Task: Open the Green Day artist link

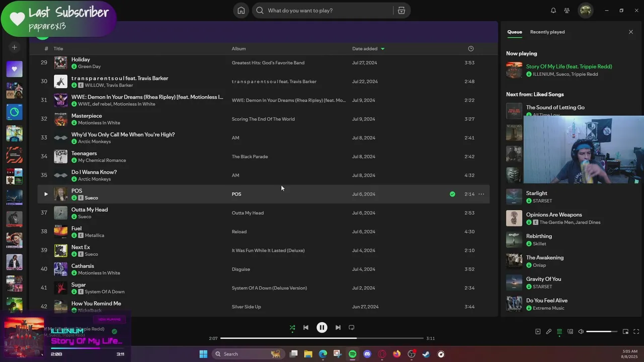Action: [x=89, y=66]
